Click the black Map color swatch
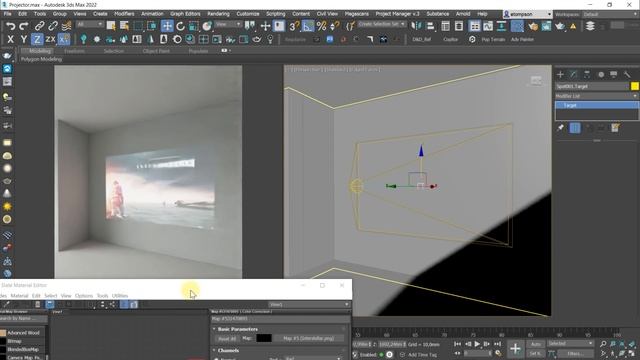 click(x=264, y=338)
